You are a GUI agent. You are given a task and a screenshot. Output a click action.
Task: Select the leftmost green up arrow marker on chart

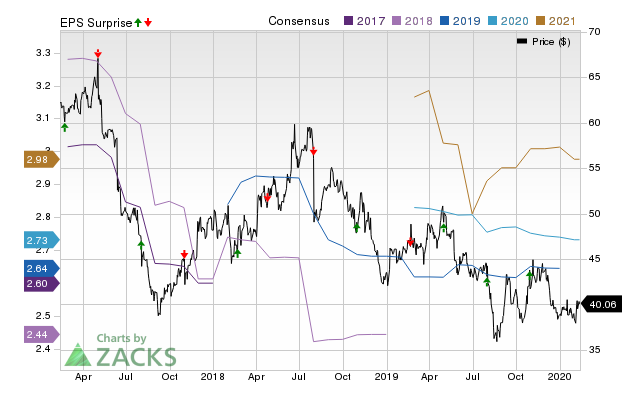65,127
